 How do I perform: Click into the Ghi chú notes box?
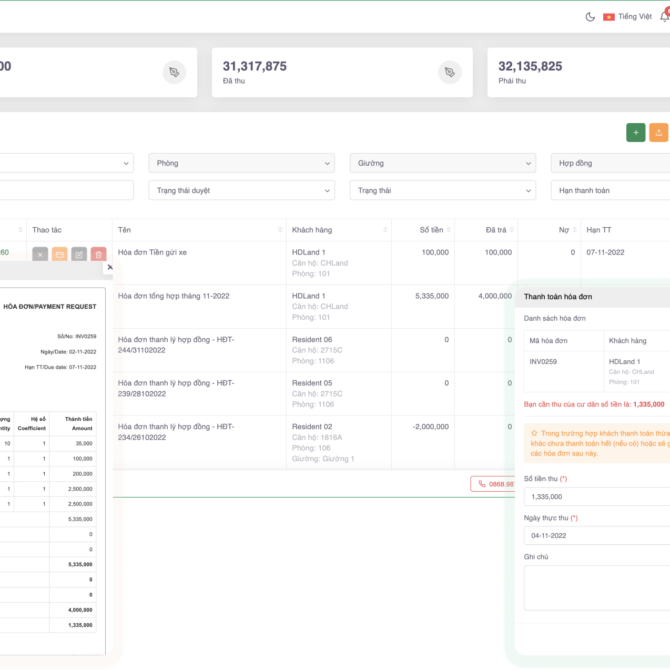coord(596,588)
